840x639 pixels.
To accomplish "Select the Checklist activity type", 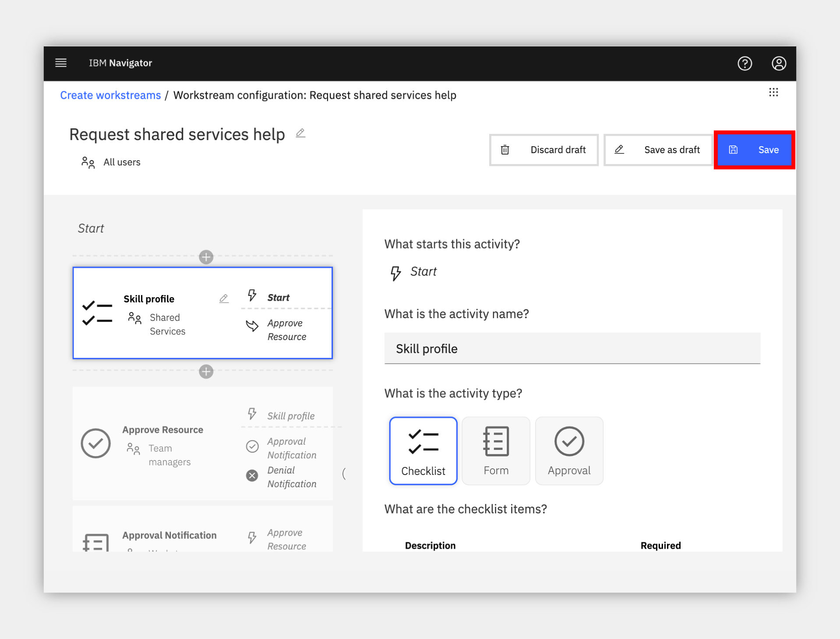I will click(423, 451).
